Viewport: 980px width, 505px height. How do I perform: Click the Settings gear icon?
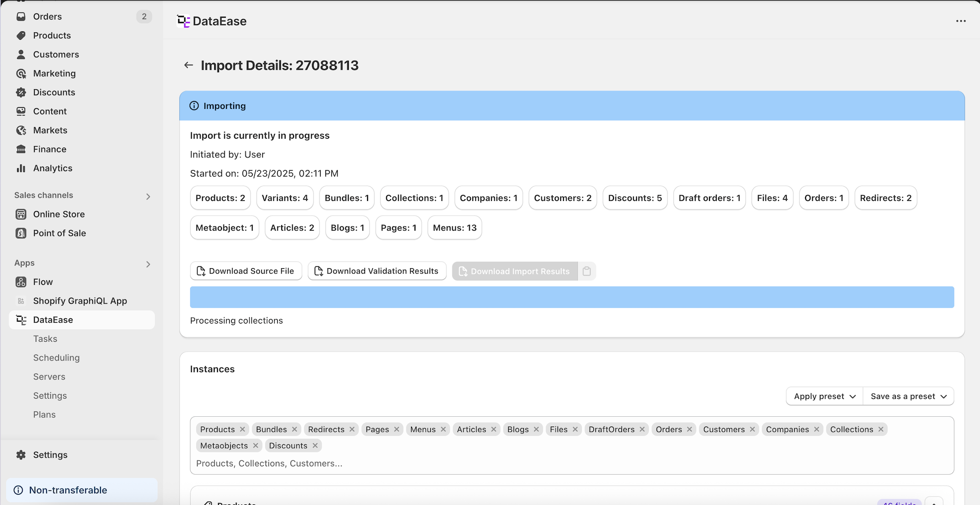(21, 455)
